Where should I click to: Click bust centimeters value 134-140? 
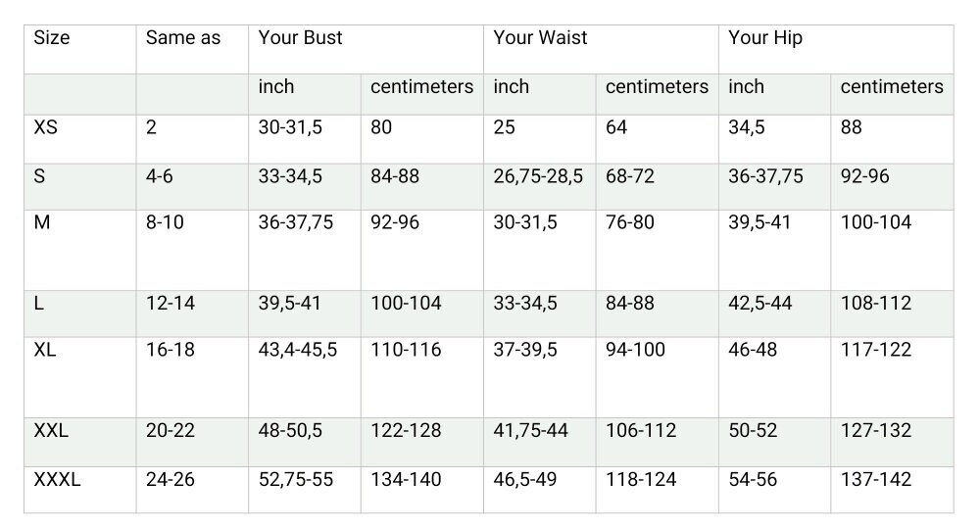(x=406, y=479)
